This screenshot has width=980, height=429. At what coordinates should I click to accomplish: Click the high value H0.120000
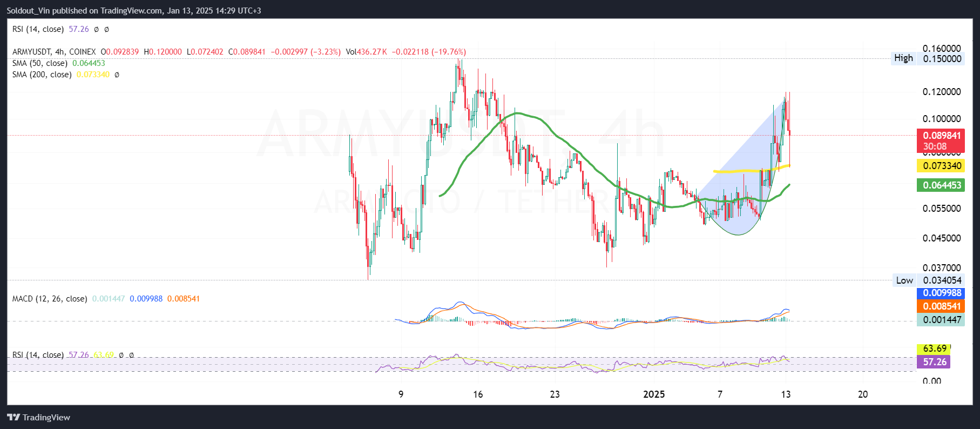click(x=163, y=52)
